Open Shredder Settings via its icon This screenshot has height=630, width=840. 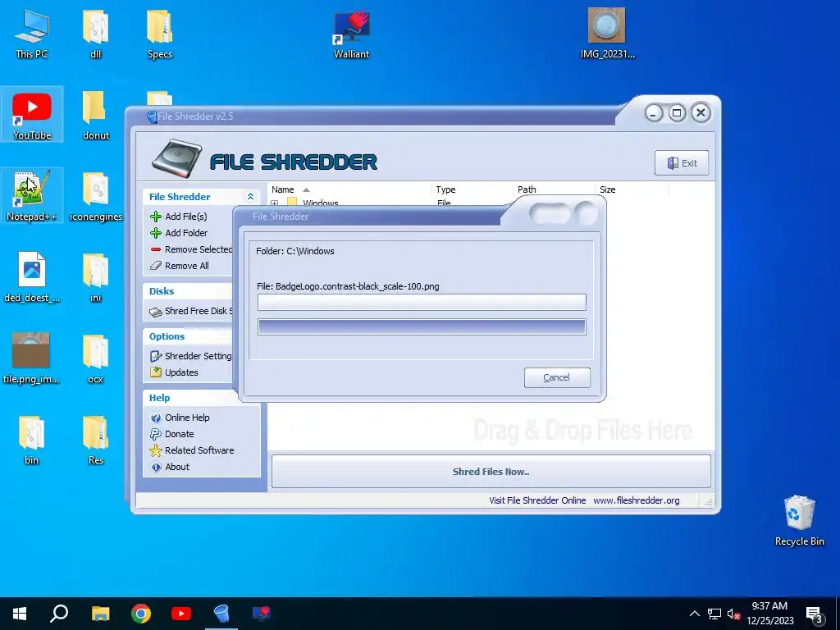tap(156, 356)
